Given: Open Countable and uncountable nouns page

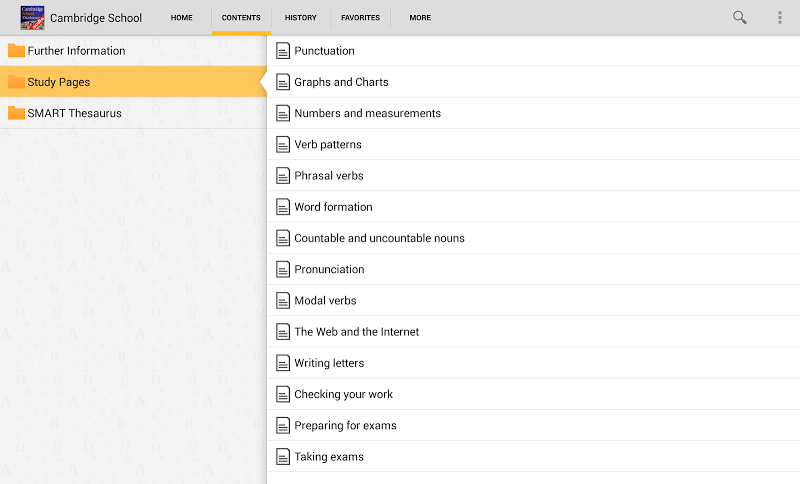Looking at the screenshot, I should pos(379,238).
